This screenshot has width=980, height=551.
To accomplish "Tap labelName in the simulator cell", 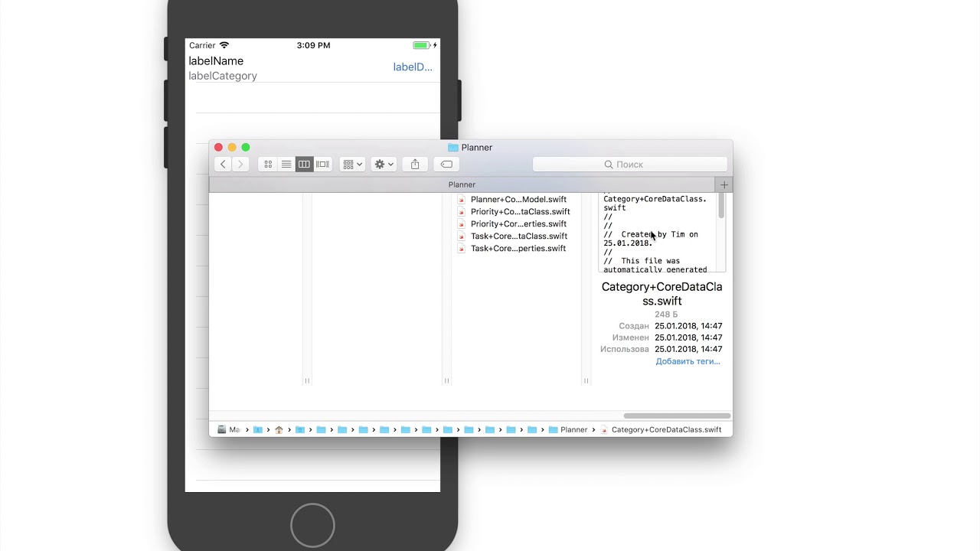I will click(216, 61).
